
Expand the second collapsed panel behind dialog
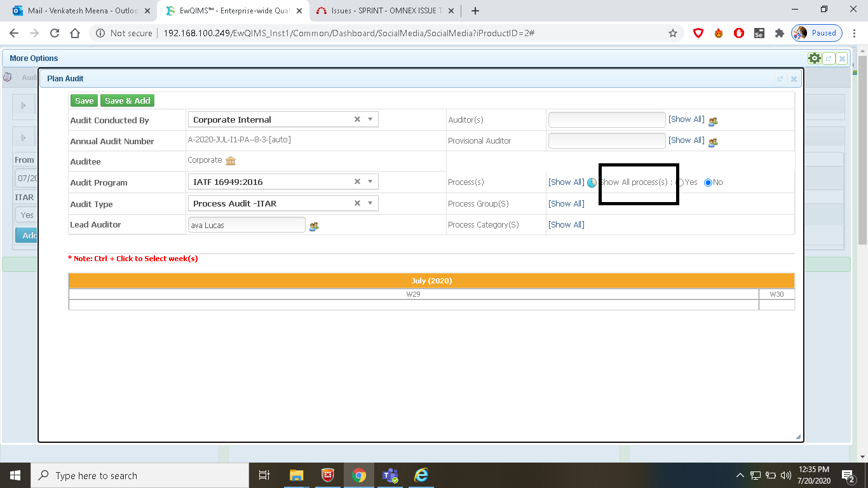(24, 137)
